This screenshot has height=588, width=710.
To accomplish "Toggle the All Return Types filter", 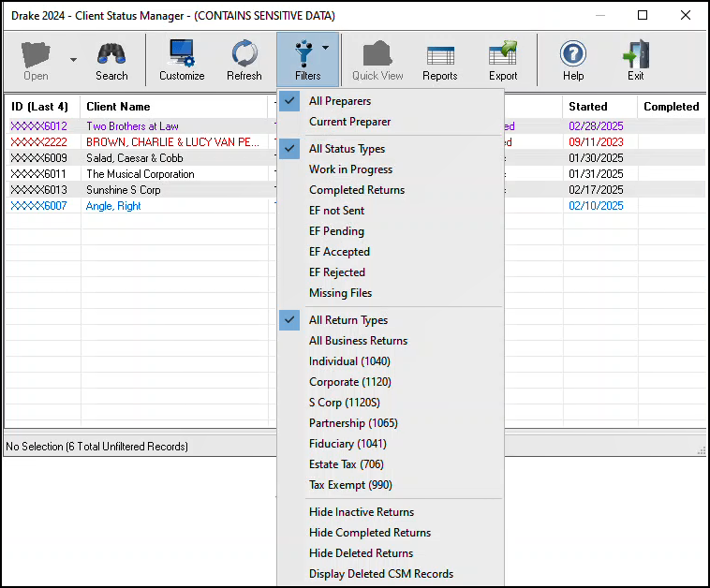I will [391, 320].
